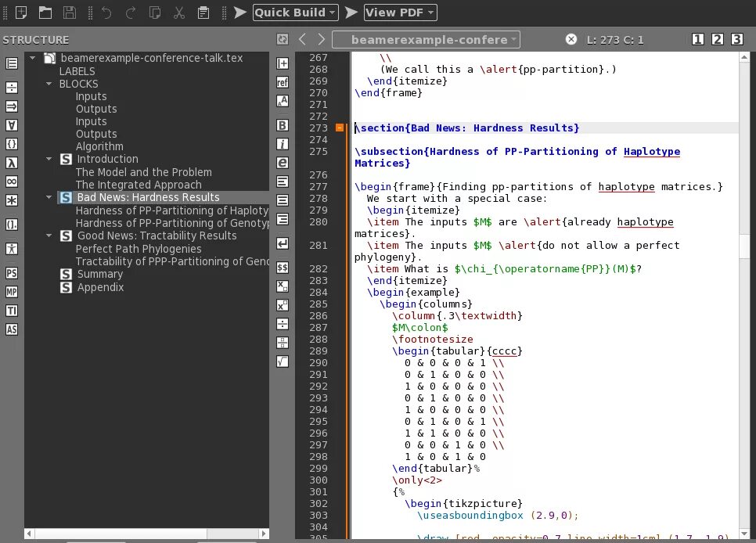Viewport: 756px width, 543px height.
Task: Copy the selected text
Action: pos(155,13)
